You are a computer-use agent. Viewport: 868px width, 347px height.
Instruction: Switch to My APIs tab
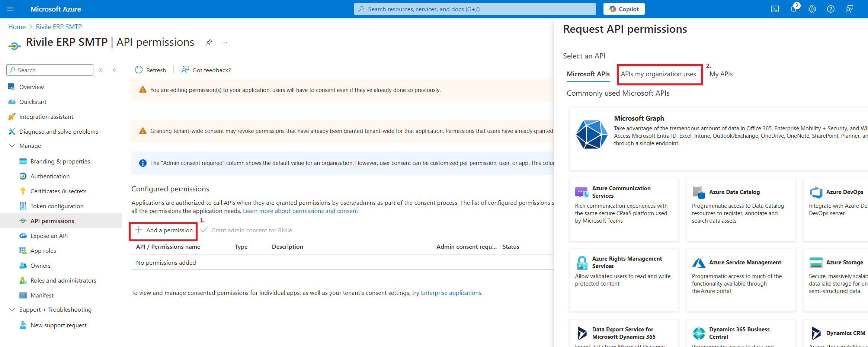[x=721, y=74]
